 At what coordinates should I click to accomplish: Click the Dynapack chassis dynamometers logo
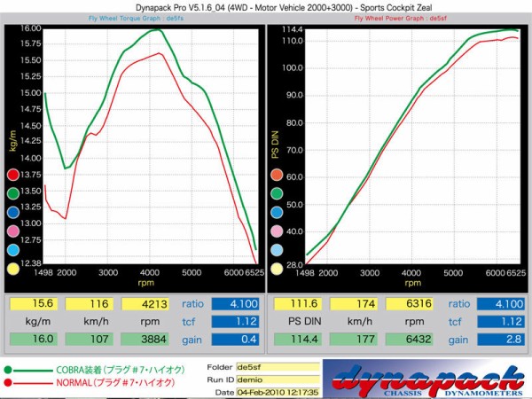pos(426,379)
